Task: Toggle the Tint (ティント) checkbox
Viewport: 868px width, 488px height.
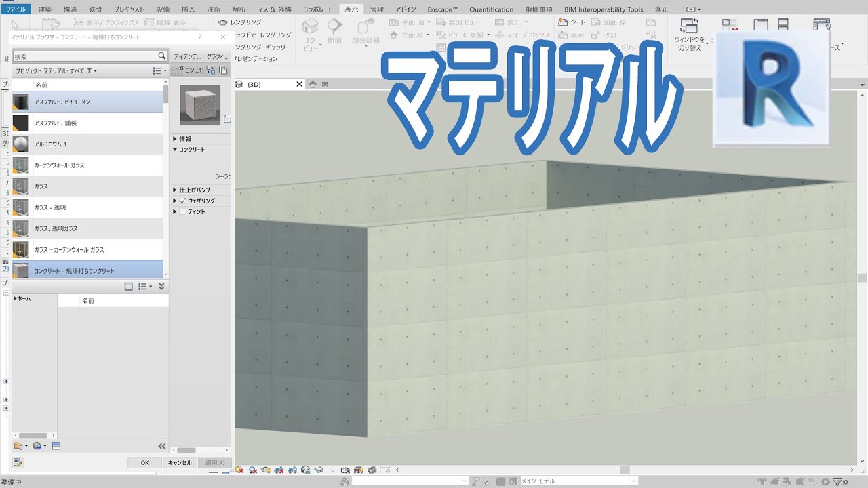Action: (182, 212)
